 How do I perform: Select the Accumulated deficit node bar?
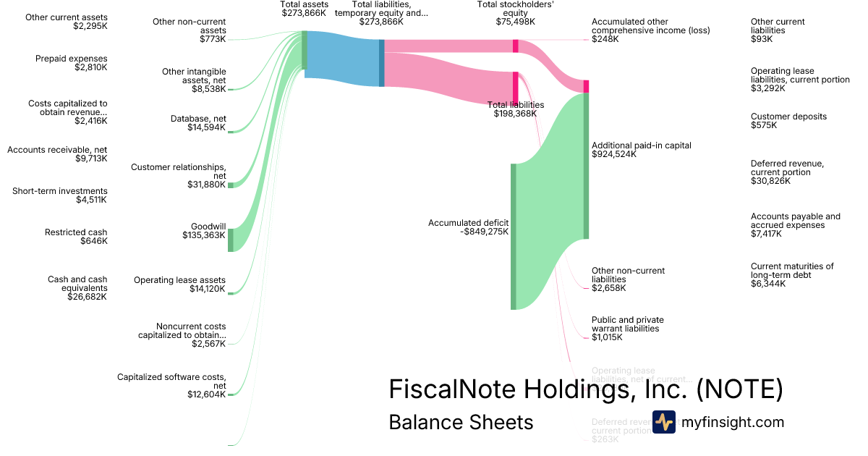click(514, 236)
